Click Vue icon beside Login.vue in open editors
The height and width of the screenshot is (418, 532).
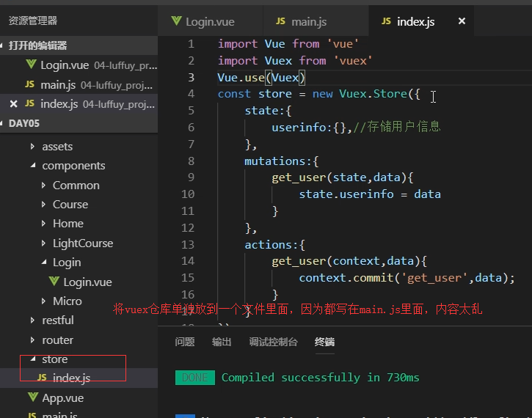tap(32, 64)
